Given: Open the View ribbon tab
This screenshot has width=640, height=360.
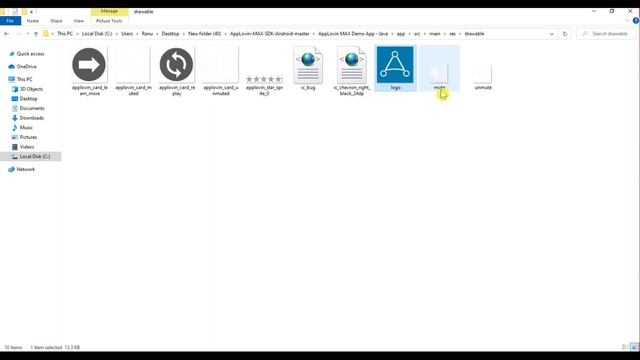Looking at the screenshot, I should [79, 21].
